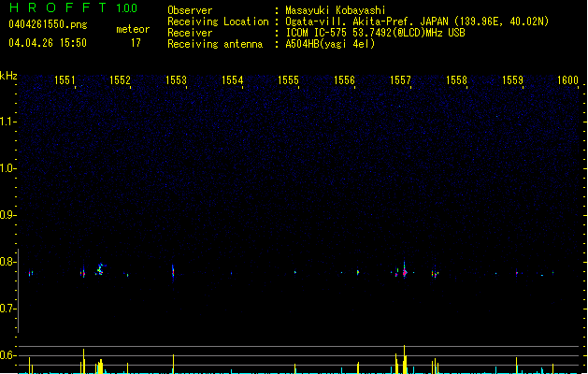Click the HROFFT 1.0.0 title text
The image size is (588, 374).
73,7
